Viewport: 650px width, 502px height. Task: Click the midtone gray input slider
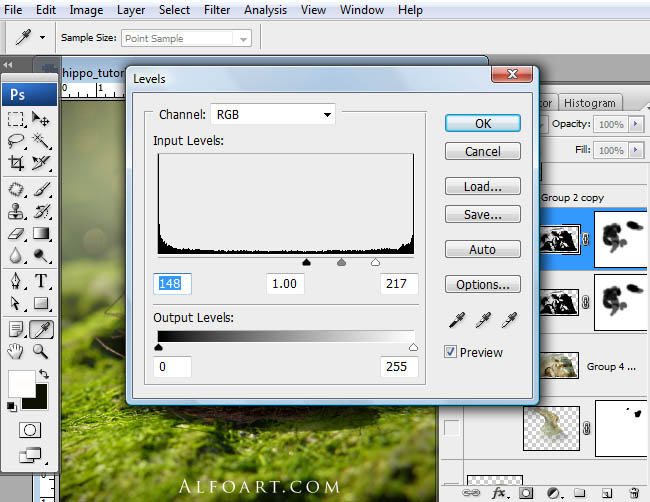(x=341, y=262)
